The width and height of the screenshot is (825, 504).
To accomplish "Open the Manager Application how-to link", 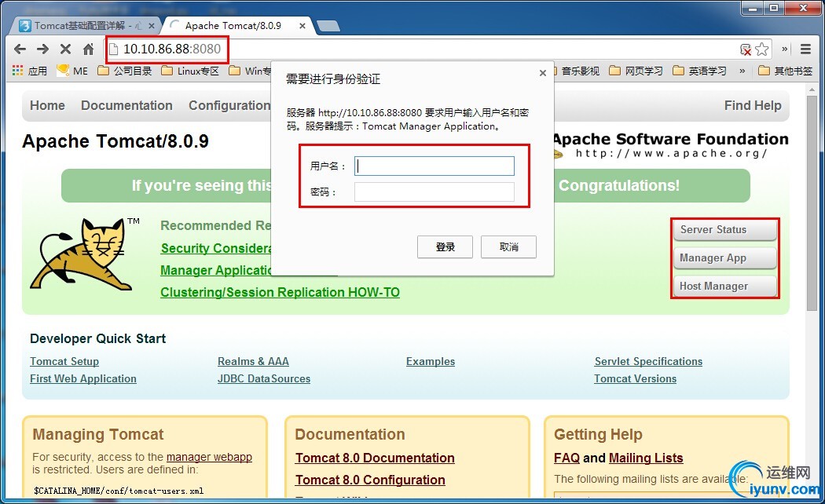I will [216, 270].
